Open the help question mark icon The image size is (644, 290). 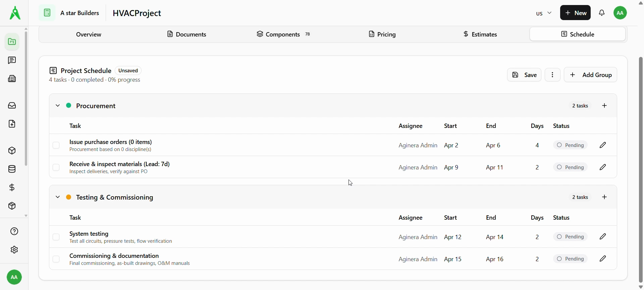14,231
